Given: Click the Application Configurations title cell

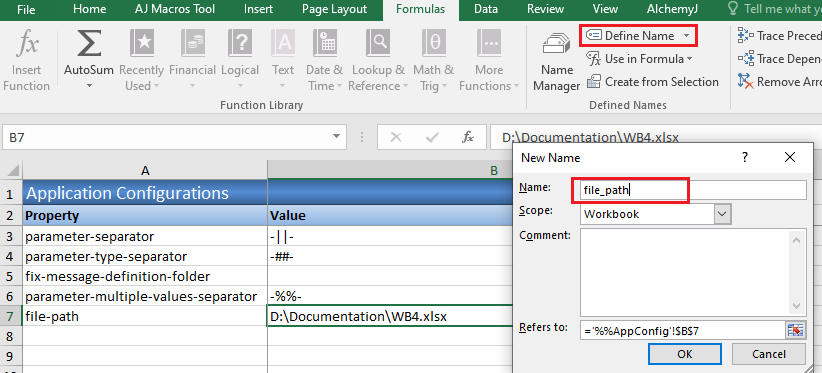Looking at the screenshot, I should point(145,193).
